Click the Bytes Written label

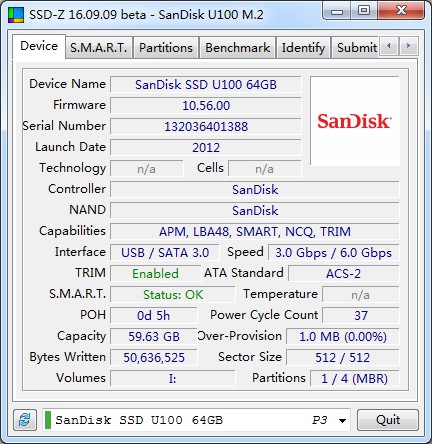click(x=68, y=357)
